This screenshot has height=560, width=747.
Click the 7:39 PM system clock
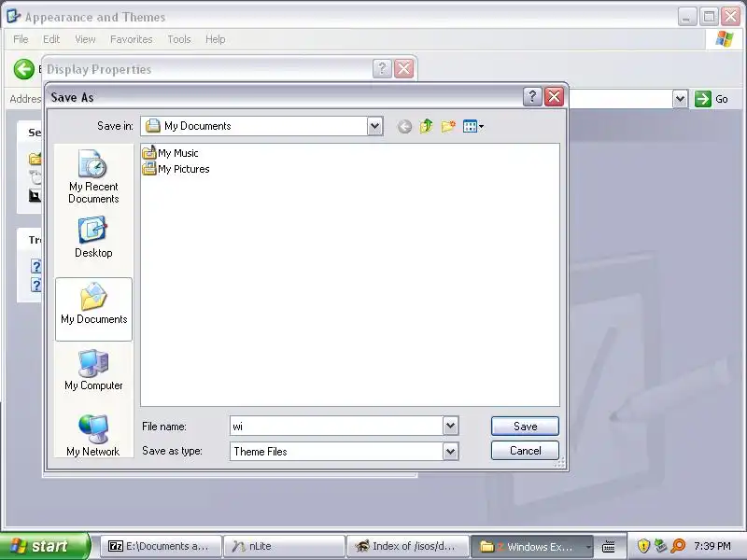(x=712, y=546)
